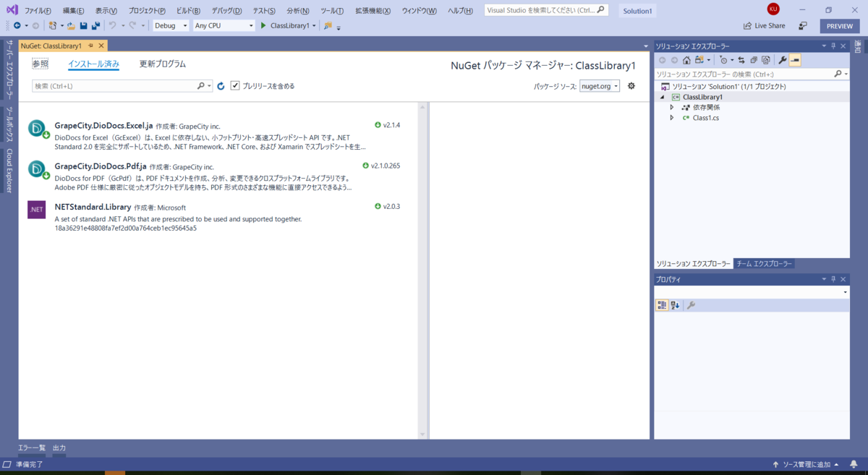868x475 pixels.
Task: Sync with Active Document in Solution Explorer
Action: coord(741,60)
